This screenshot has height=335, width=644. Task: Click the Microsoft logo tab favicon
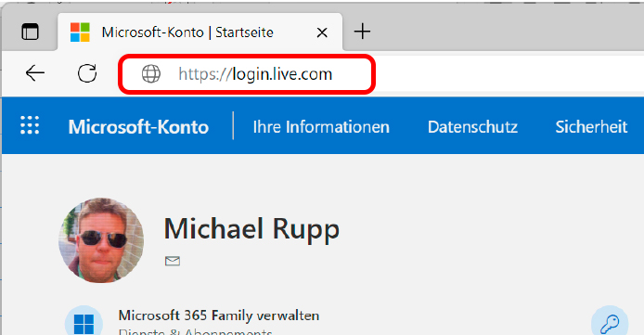tap(80, 32)
